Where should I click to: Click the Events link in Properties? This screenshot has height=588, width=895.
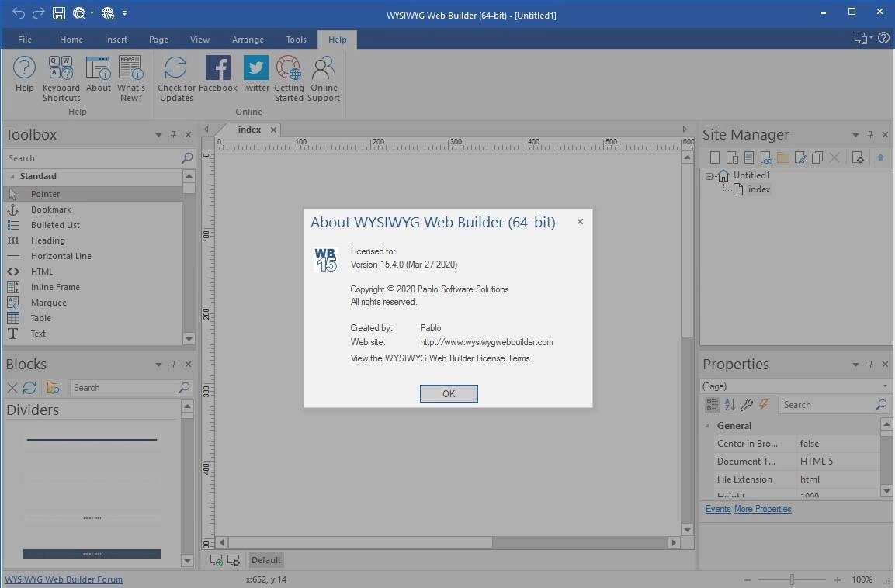click(x=717, y=509)
